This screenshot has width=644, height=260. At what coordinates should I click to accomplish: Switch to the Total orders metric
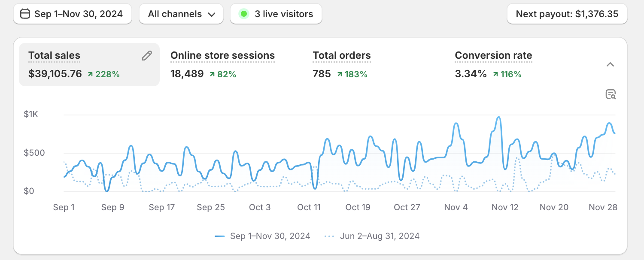[x=341, y=56]
